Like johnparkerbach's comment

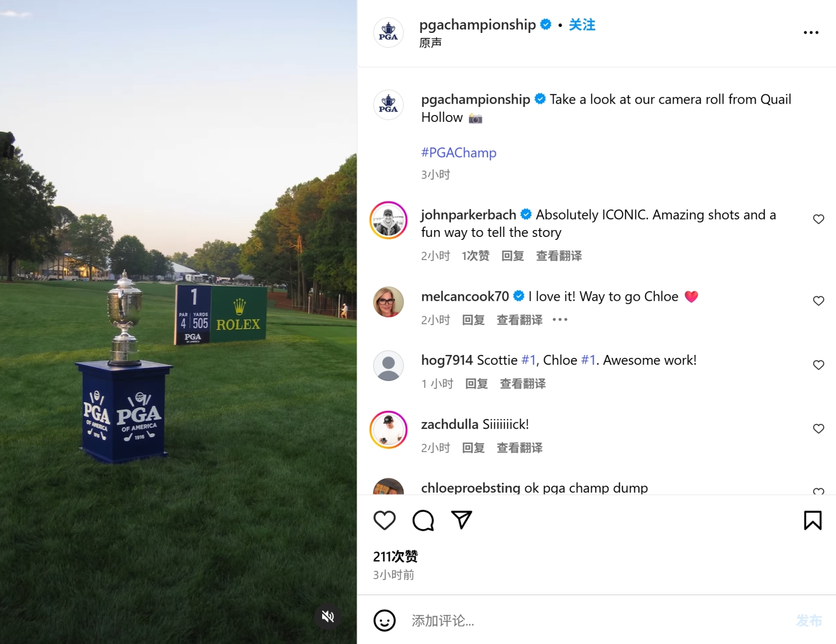(818, 219)
